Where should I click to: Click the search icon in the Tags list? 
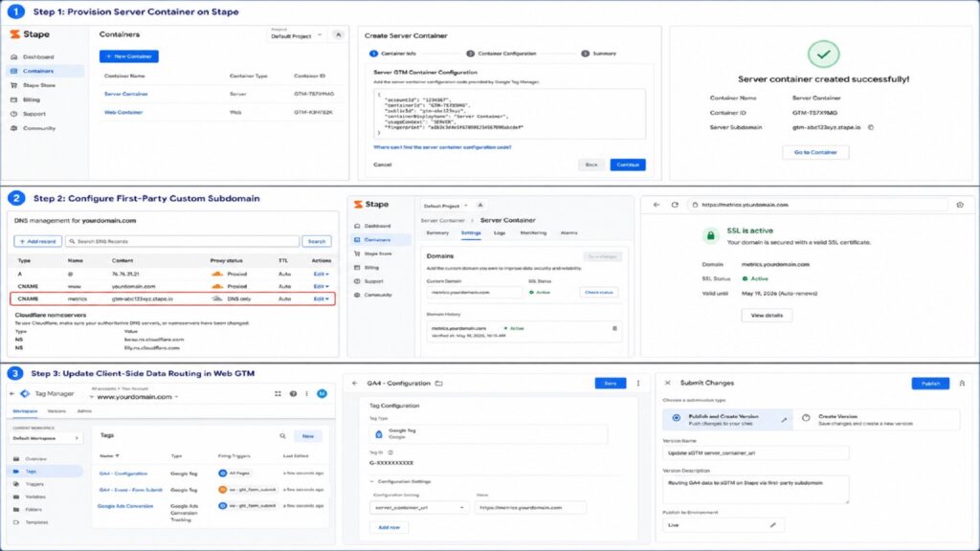(282, 436)
